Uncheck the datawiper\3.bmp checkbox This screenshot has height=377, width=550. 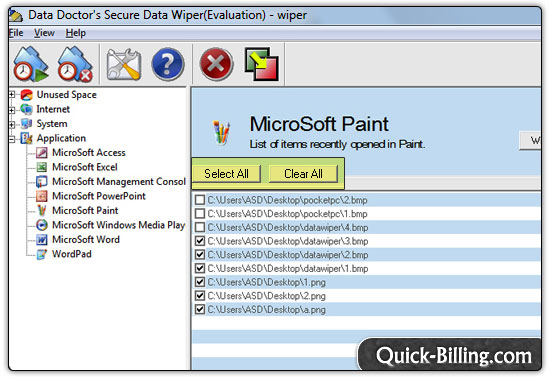click(200, 241)
